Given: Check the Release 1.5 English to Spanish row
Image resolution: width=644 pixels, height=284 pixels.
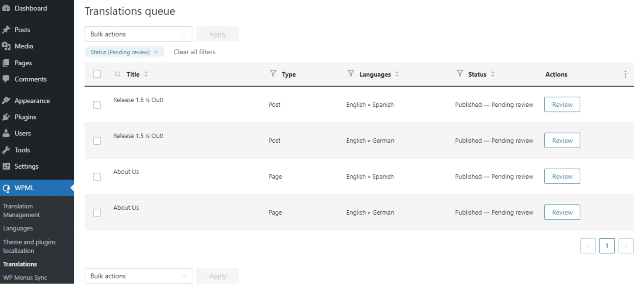Looking at the screenshot, I should coord(97,105).
